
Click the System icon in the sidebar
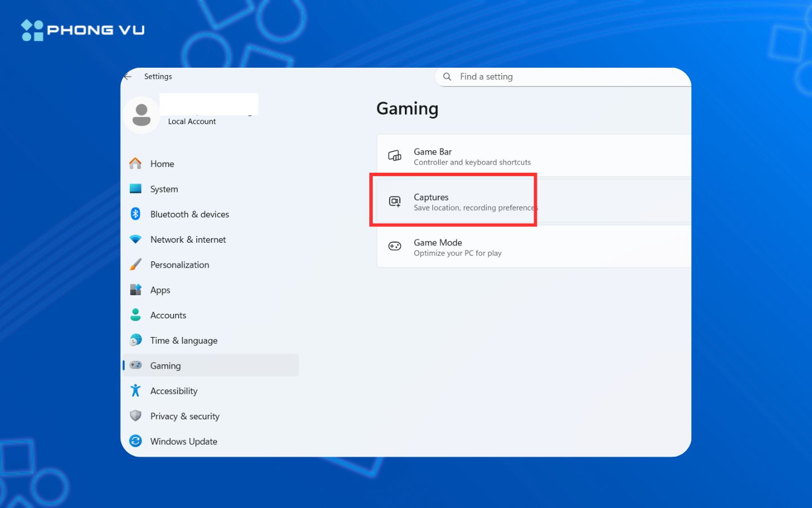[136, 189]
